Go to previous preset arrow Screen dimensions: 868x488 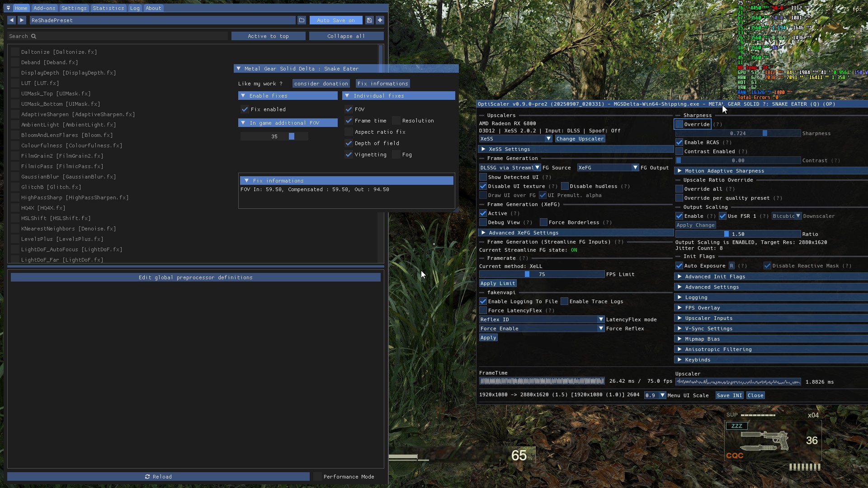pos(11,20)
